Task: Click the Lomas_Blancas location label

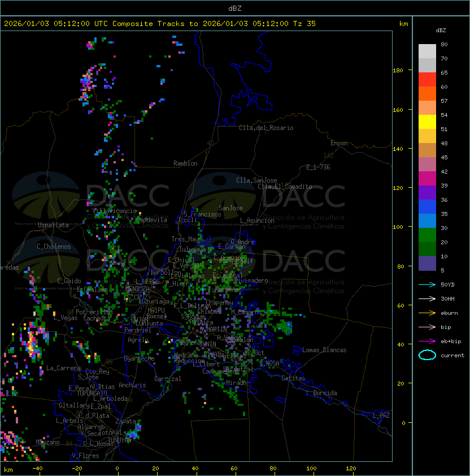Action: point(324,350)
